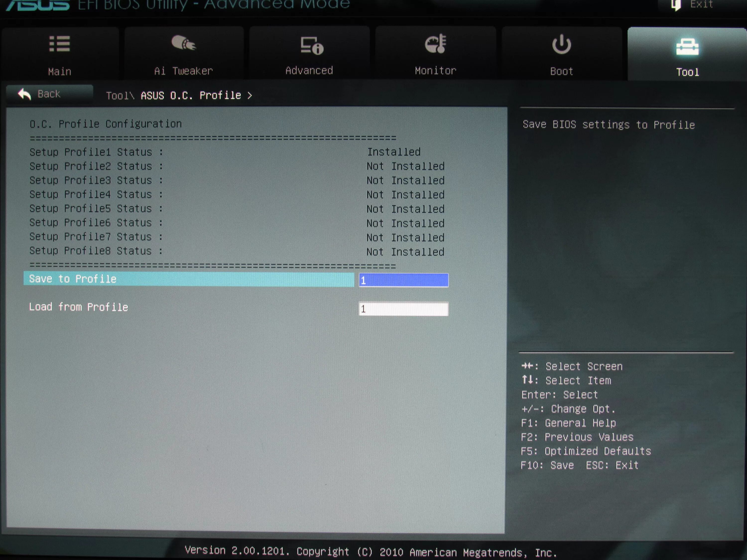The width and height of the screenshot is (747, 560).
Task: Click Profile6 Not Installed value
Action: click(x=406, y=223)
